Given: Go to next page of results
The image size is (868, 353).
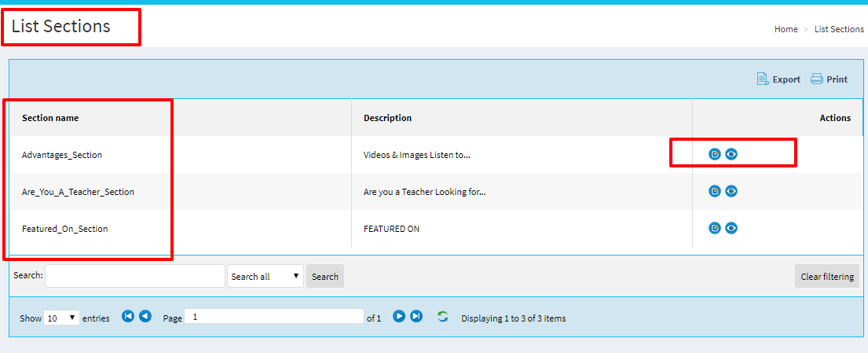Looking at the screenshot, I should (x=399, y=316).
